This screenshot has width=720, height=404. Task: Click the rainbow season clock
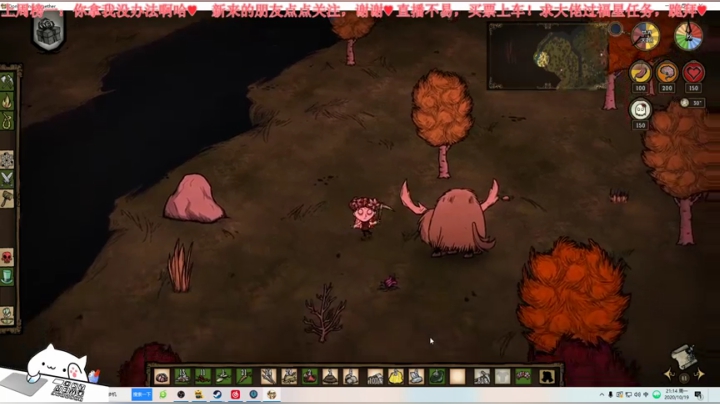tap(688, 36)
